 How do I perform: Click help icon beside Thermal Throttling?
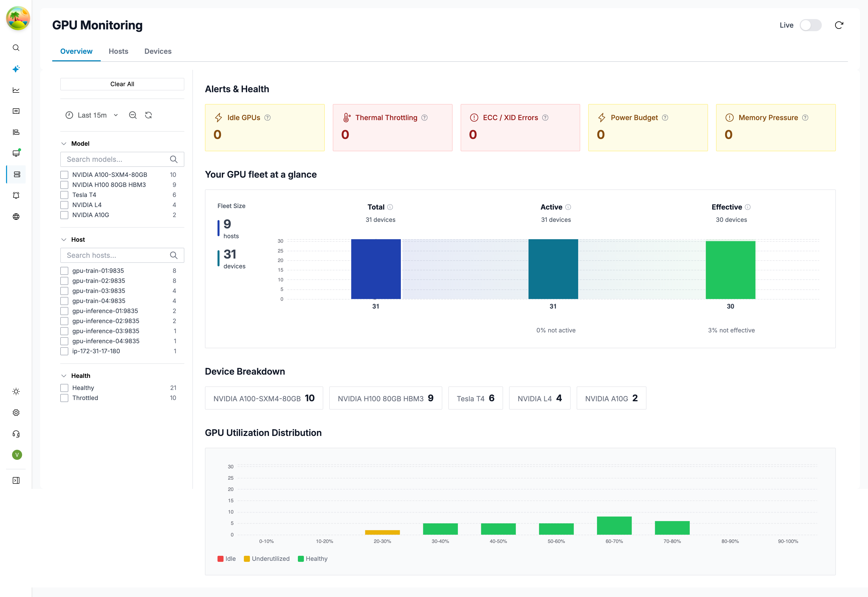424,117
